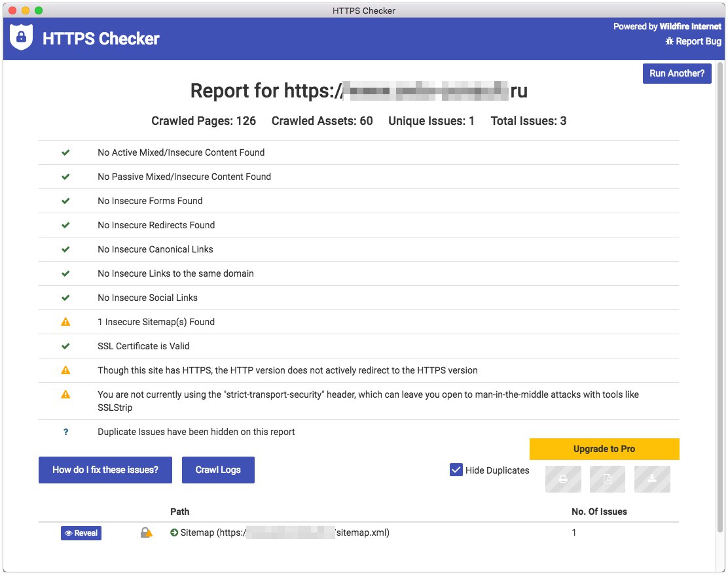Click the Run Another? button
Image resolution: width=728 pixels, height=575 pixels.
[677, 73]
